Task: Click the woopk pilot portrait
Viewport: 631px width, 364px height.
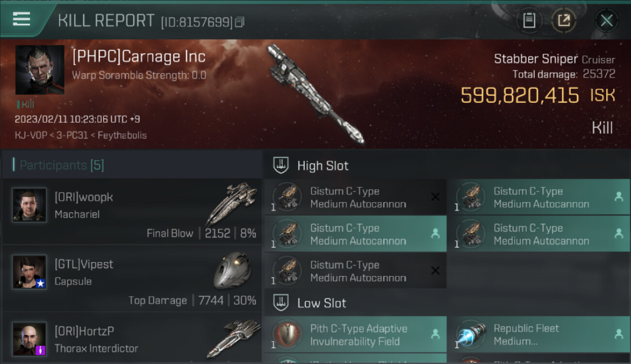Action: (29, 205)
